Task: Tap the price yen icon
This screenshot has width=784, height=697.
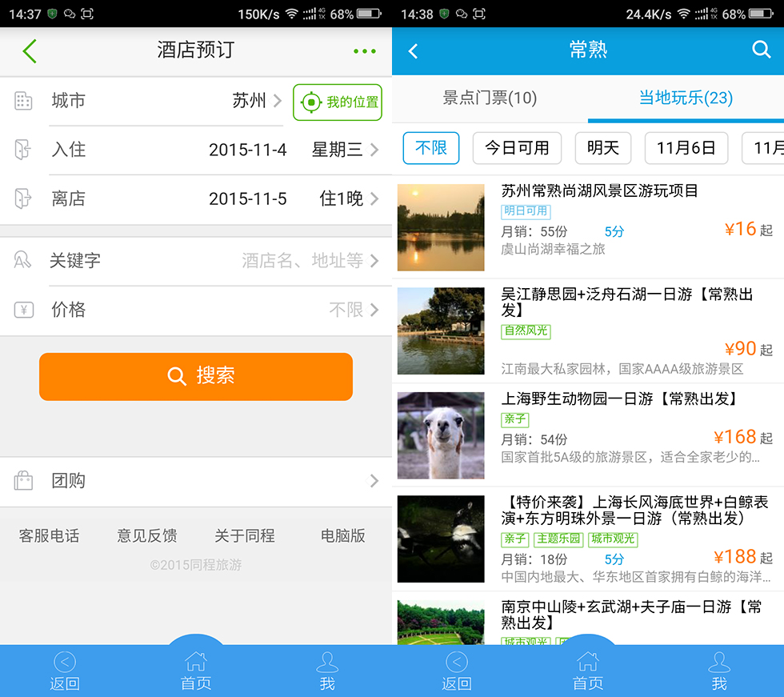Action: pos(23,310)
